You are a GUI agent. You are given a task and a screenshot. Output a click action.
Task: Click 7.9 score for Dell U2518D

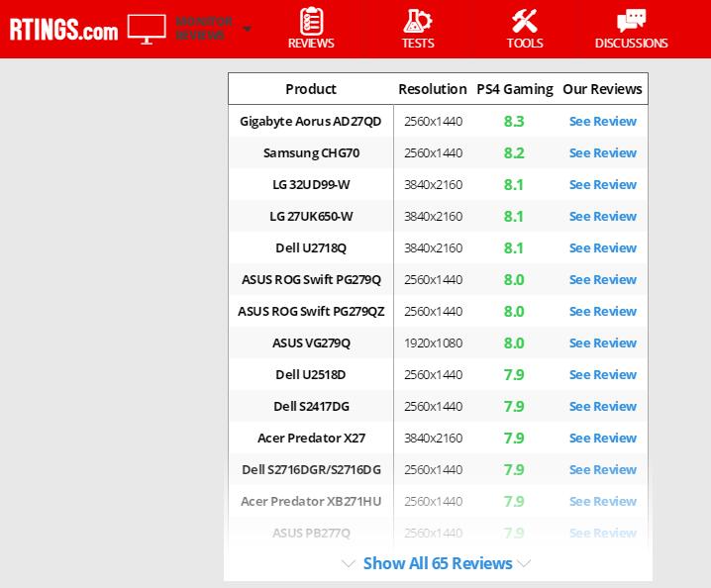514,374
